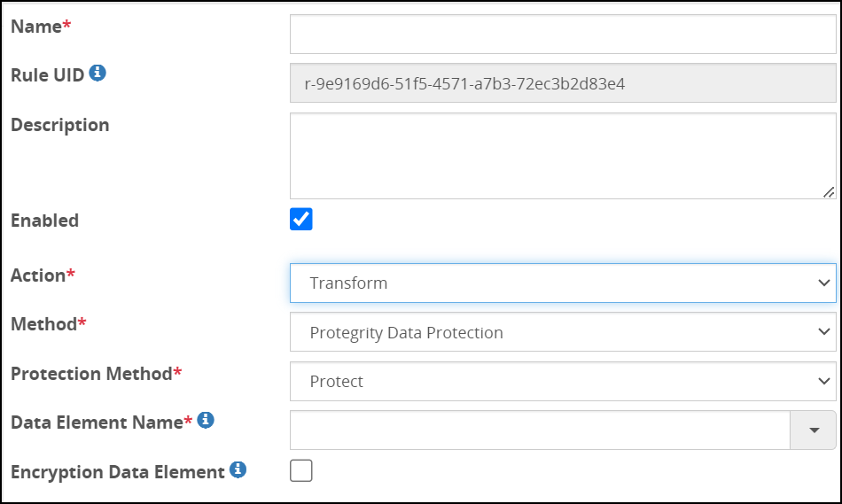Click the Enabled label text

[x=44, y=221]
